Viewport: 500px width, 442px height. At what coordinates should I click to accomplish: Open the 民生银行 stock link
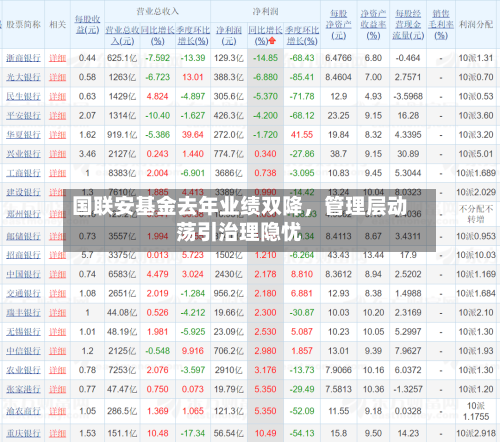(x=23, y=97)
